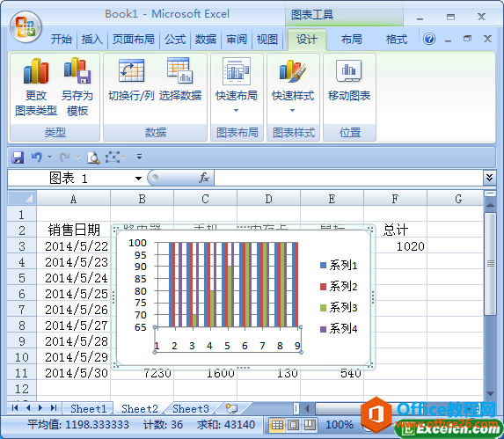The height and width of the screenshot is (439, 504).
Task: Click Switch Row/Column (切换行/列)
Action: tap(131, 79)
